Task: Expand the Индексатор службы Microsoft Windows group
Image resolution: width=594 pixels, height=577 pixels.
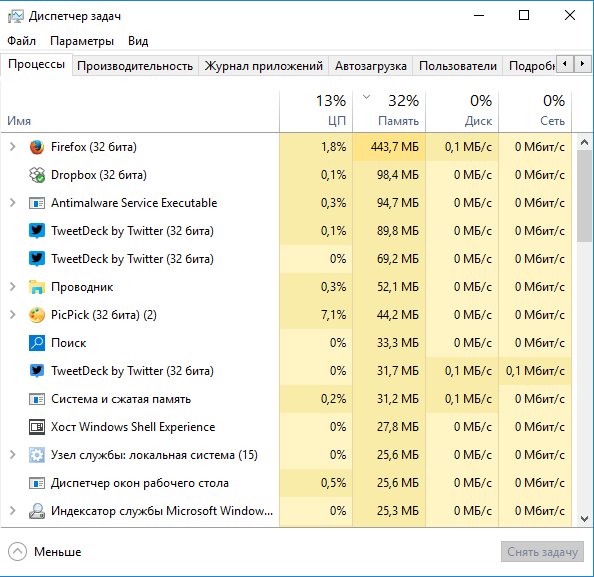Action: [x=13, y=511]
